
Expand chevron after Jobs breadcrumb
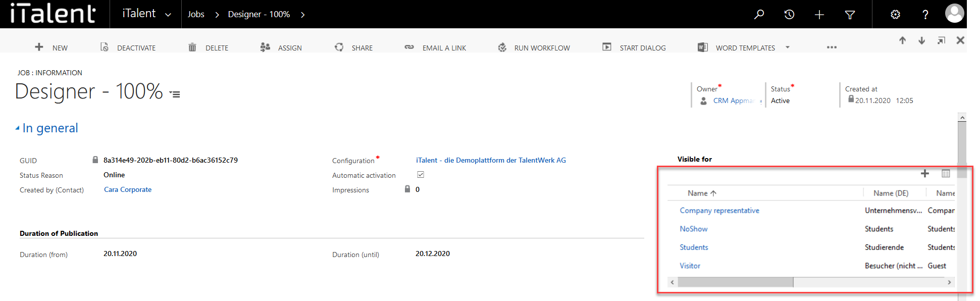pos(217,15)
